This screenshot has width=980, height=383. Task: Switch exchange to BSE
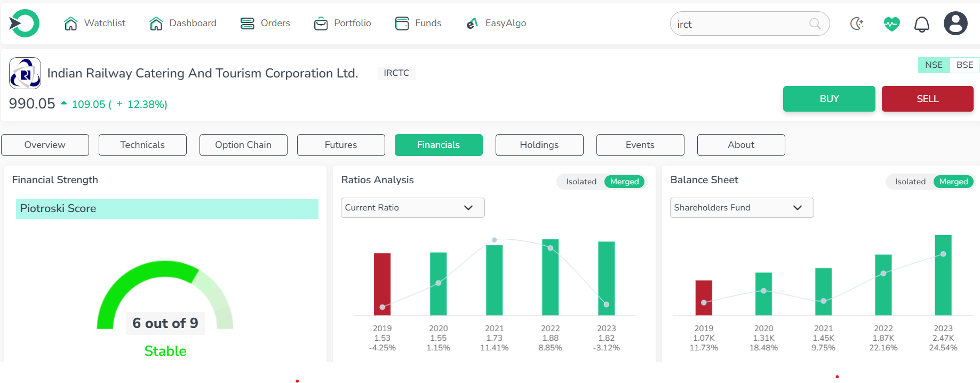(x=965, y=65)
